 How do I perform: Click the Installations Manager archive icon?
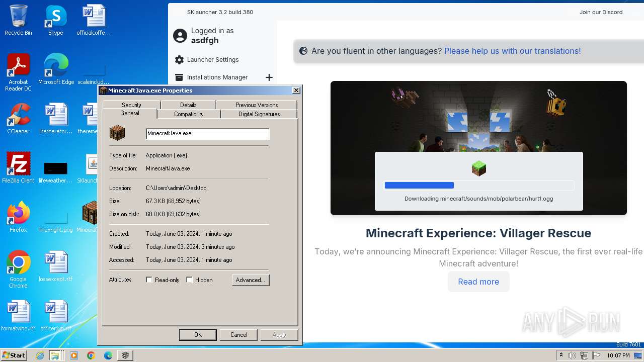pyautogui.click(x=179, y=77)
